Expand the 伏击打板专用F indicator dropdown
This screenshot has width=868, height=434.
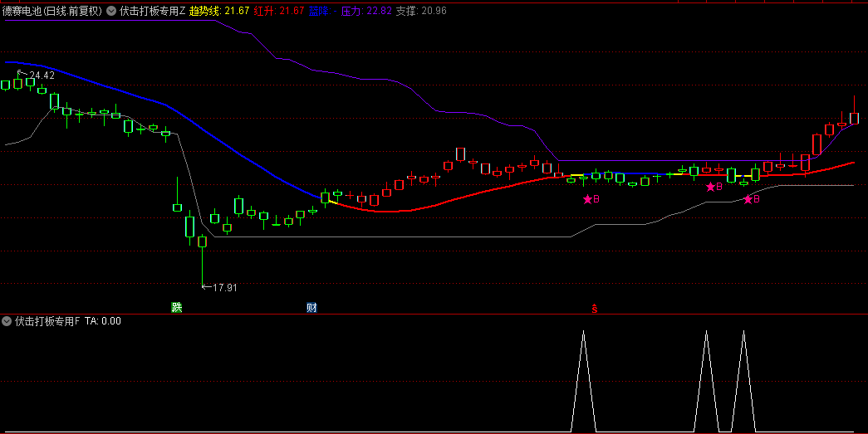tap(7, 321)
